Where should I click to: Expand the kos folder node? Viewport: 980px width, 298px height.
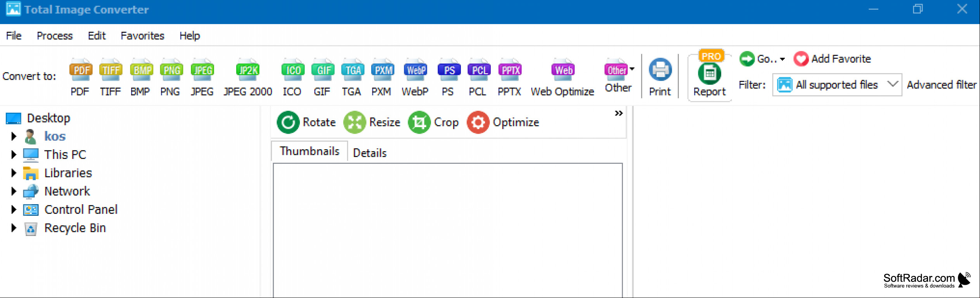pyautogui.click(x=14, y=136)
